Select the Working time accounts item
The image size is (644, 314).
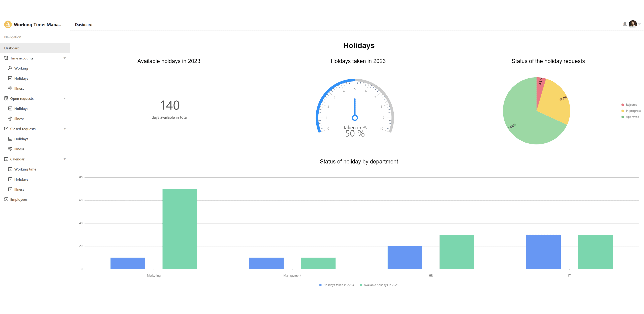pyautogui.click(x=21, y=68)
